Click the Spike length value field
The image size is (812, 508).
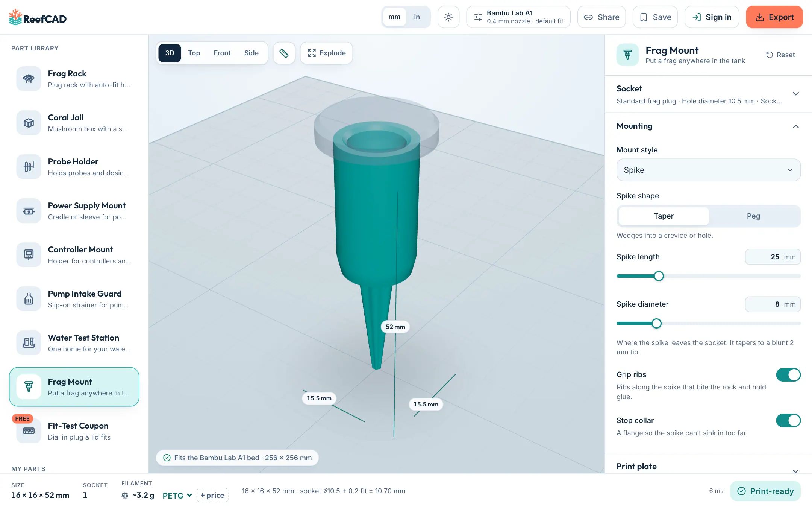773,257
